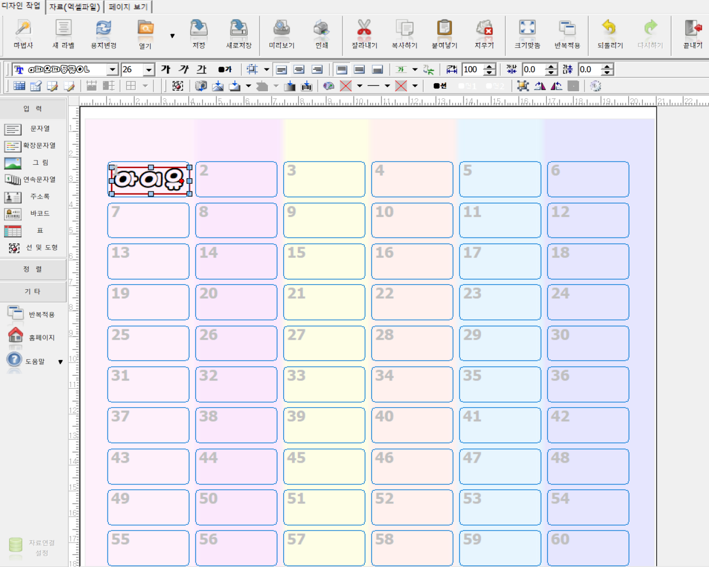The image size is (709, 567).
Task: Click the 되돌리기 undo arrow
Action: [x=609, y=33]
